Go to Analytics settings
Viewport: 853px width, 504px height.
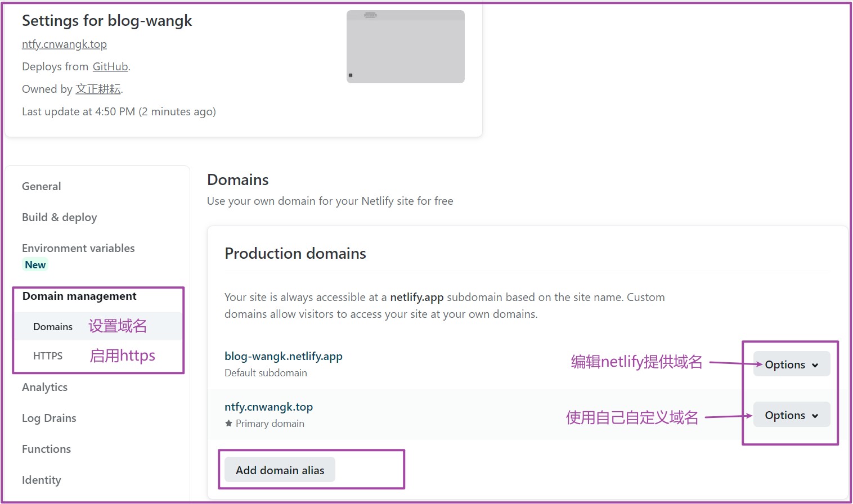[45, 387]
